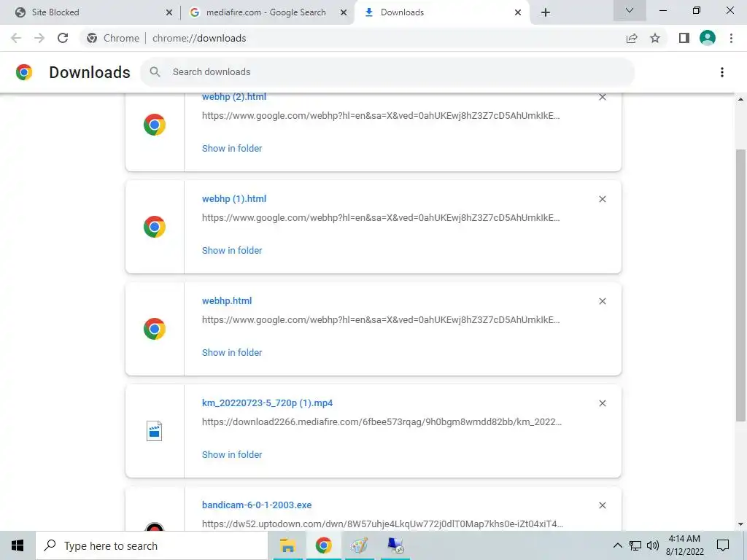Click Chrome file icon of webhp (1).html
Screen dimensions: 747x560
click(155, 227)
